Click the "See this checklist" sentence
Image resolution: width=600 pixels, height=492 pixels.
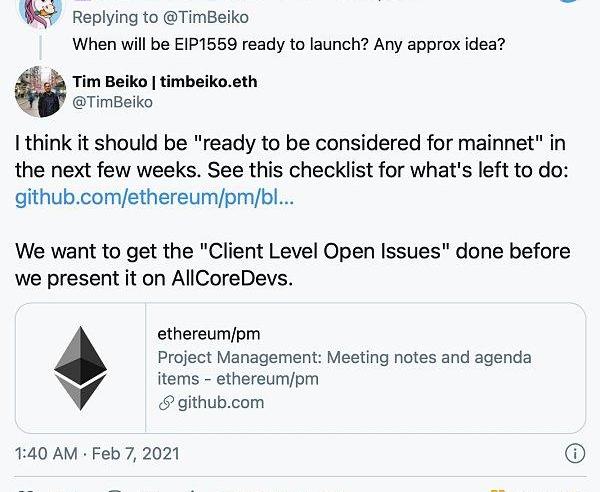420,171
